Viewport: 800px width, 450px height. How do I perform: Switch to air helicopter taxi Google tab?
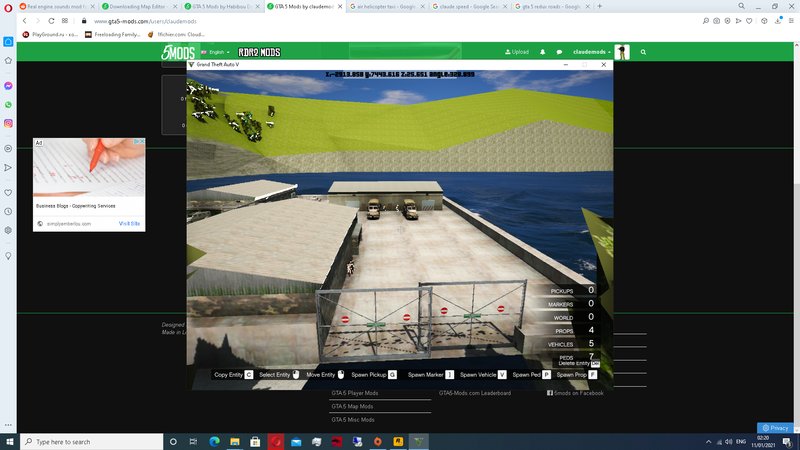point(386,7)
